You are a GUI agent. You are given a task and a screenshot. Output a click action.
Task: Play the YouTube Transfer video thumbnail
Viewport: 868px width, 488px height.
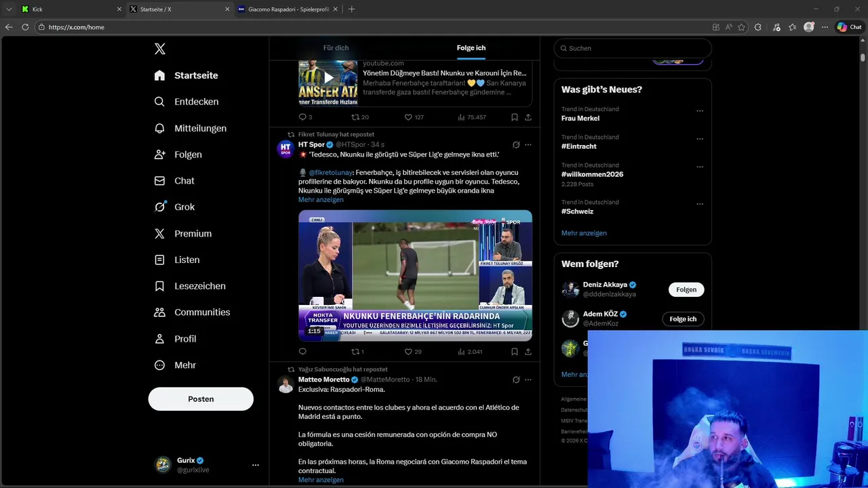(328, 77)
